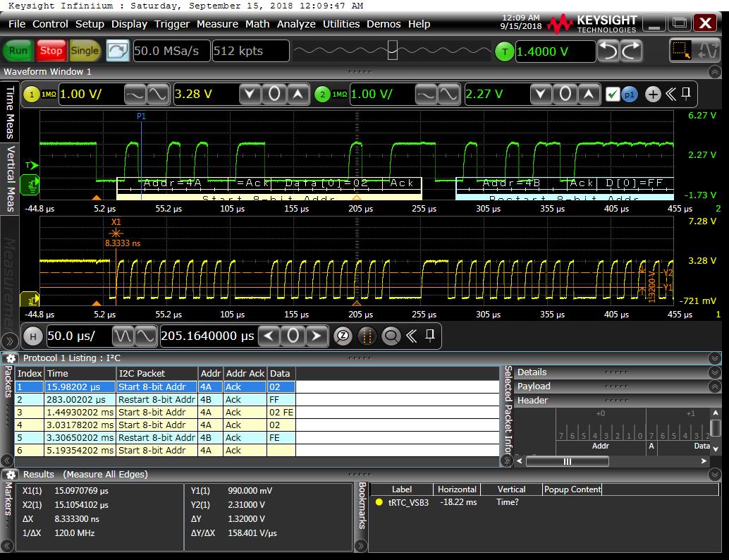The height and width of the screenshot is (560, 729).
Task: Shift horizontal position with left arrow
Action: click(x=269, y=336)
